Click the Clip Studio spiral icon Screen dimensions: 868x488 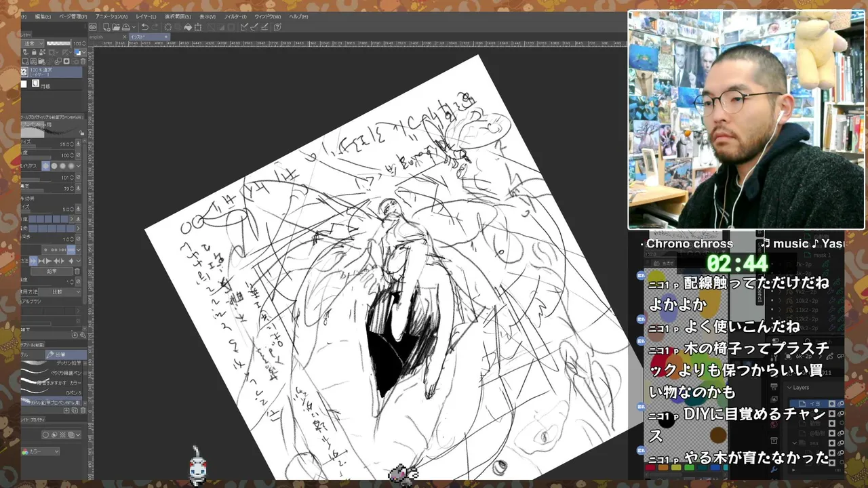pos(93,27)
